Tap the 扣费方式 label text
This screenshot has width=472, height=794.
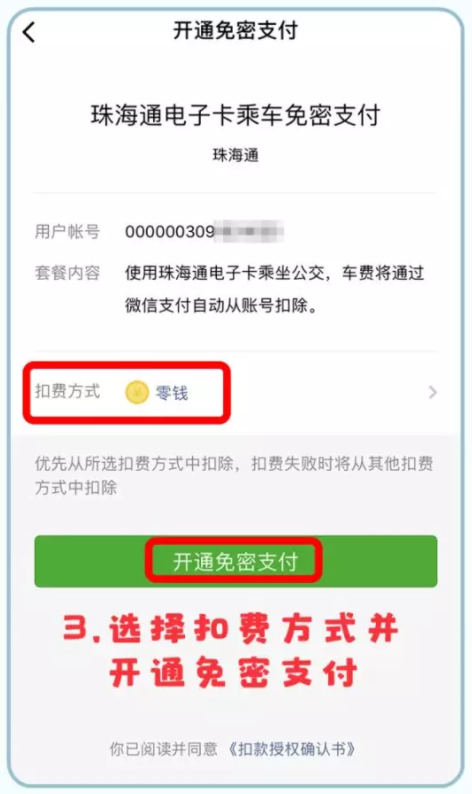click(67, 391)
